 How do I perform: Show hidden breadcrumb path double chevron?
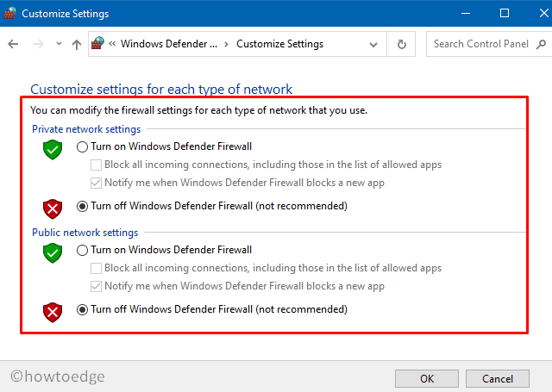coord(112,44)
